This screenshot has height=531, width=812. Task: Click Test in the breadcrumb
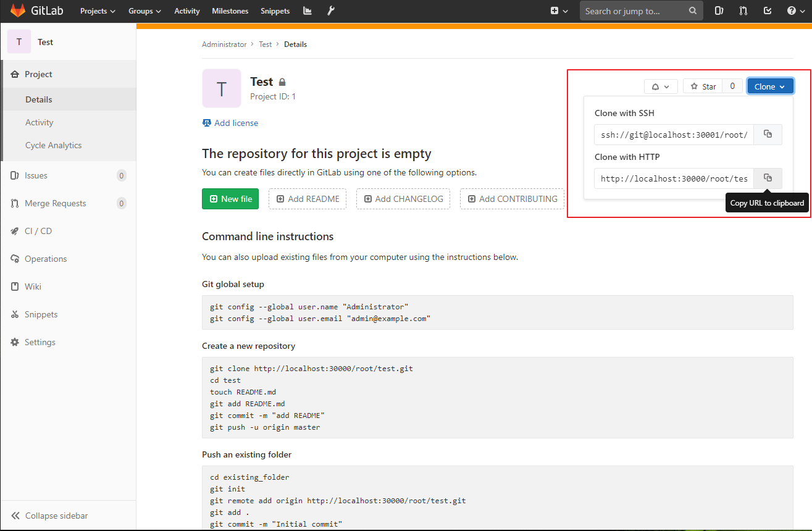(265, 44)
